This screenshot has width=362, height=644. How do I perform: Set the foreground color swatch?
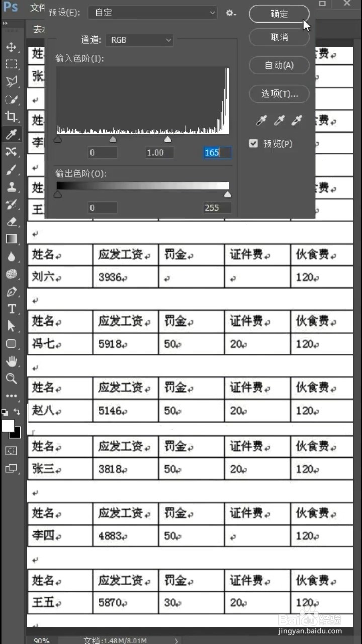pyautogui.click(x=8, y=426)
